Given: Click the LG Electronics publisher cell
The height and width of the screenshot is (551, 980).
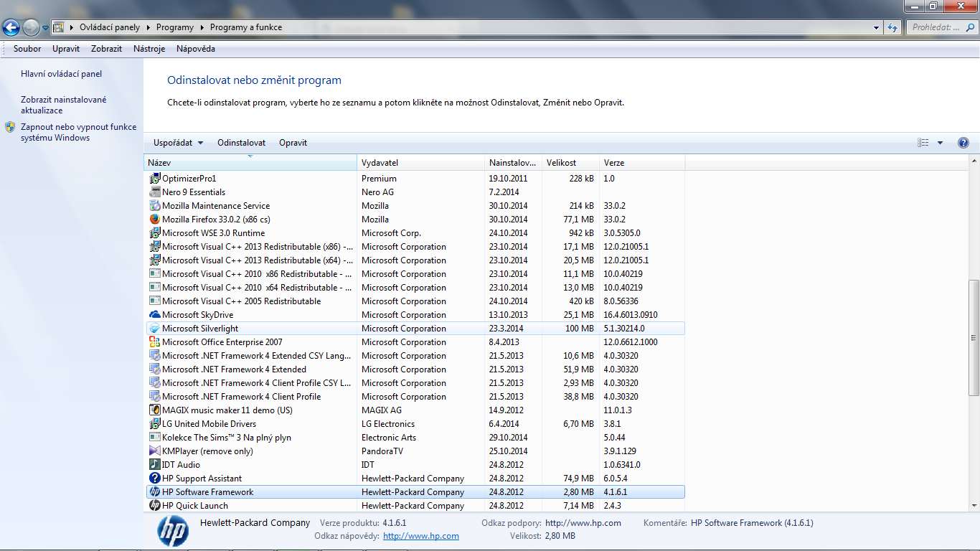Looking at the screenshot, I should click(388, 424).
